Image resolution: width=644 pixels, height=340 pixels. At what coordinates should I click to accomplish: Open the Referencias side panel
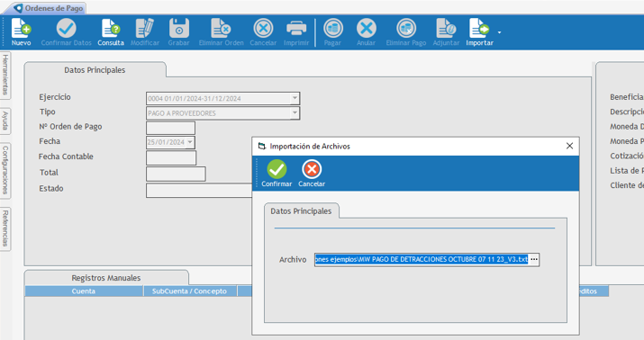[5, 228]
